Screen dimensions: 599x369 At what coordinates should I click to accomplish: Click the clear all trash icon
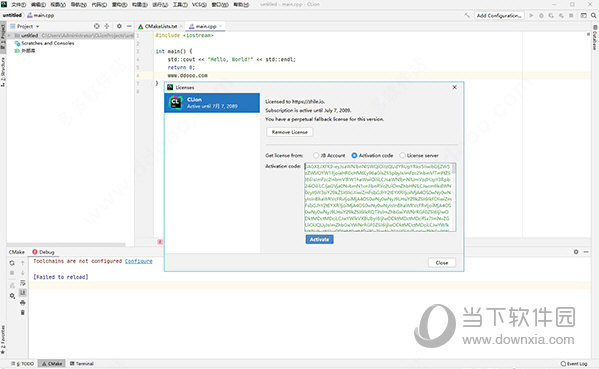23,312
